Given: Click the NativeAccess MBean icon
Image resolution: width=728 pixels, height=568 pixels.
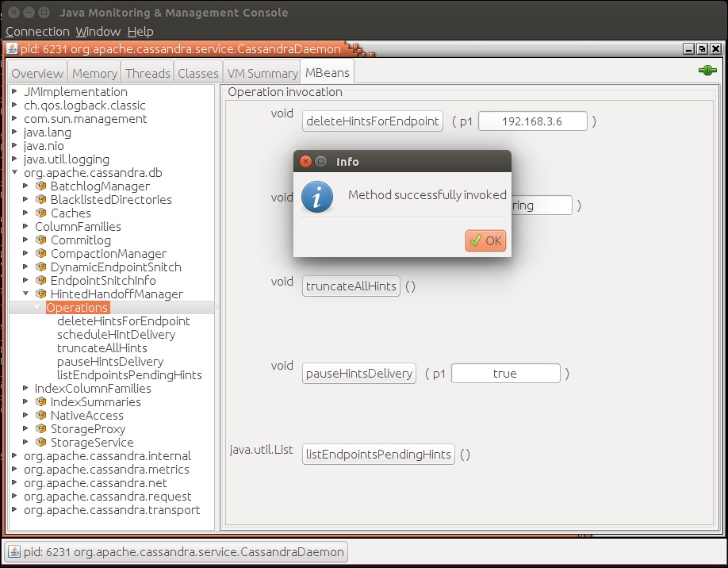Looking at the screenshot, I should click(x=41, y=415).
